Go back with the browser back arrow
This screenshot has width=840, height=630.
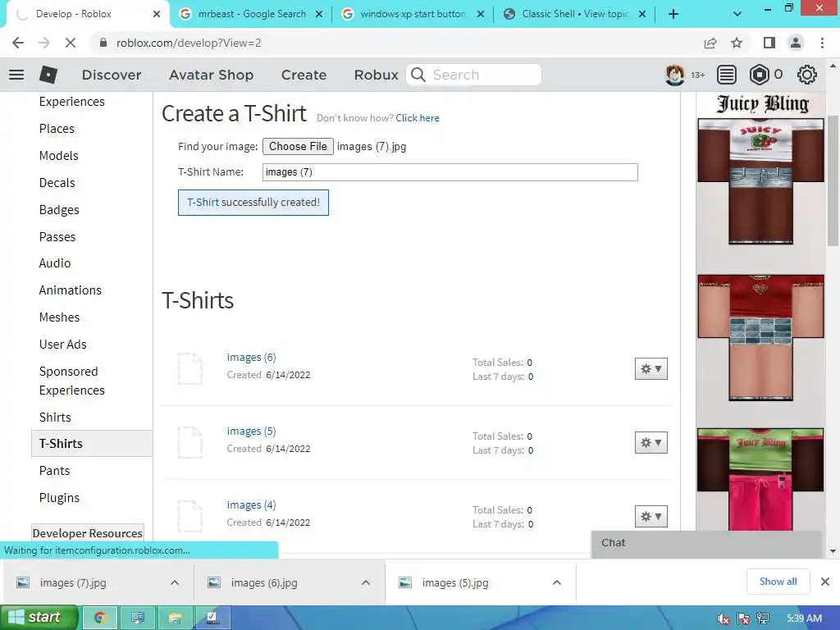tap(18, 43)
